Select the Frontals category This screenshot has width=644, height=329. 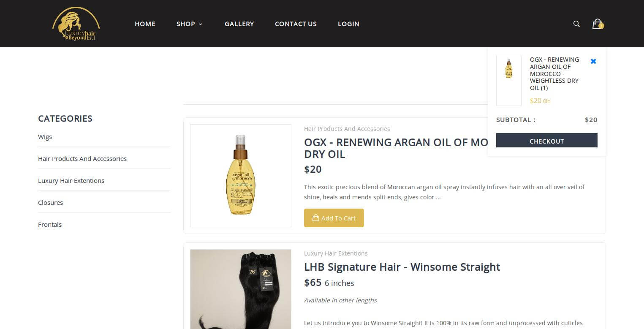click(50, 225)
